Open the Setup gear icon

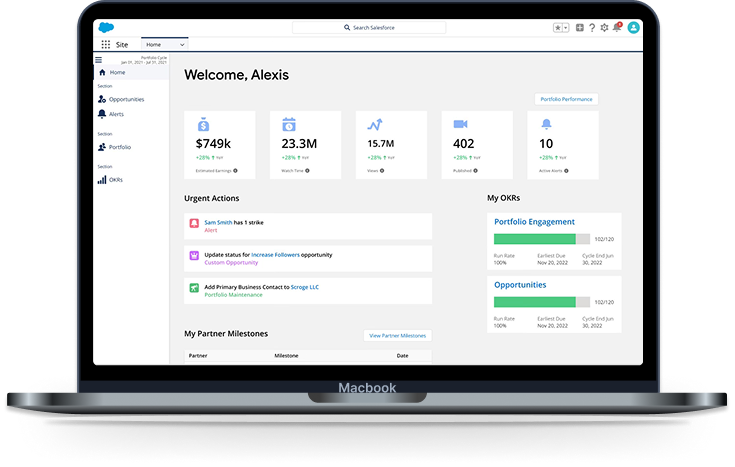[x=604, y=28]
